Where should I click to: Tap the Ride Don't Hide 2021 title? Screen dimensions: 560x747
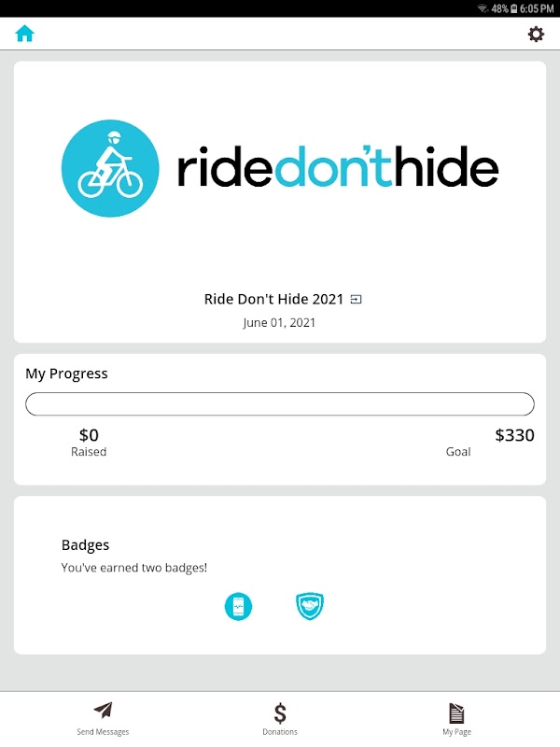[x=273, y=300]
